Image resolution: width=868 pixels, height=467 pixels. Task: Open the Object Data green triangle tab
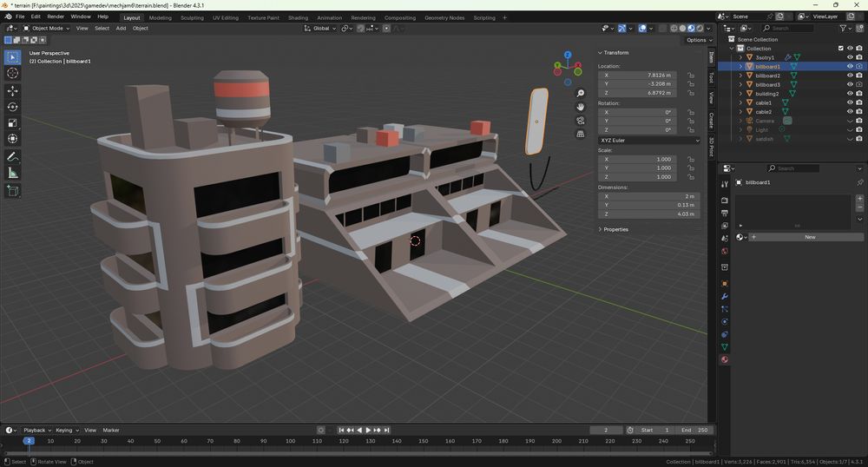pos(725,347)
